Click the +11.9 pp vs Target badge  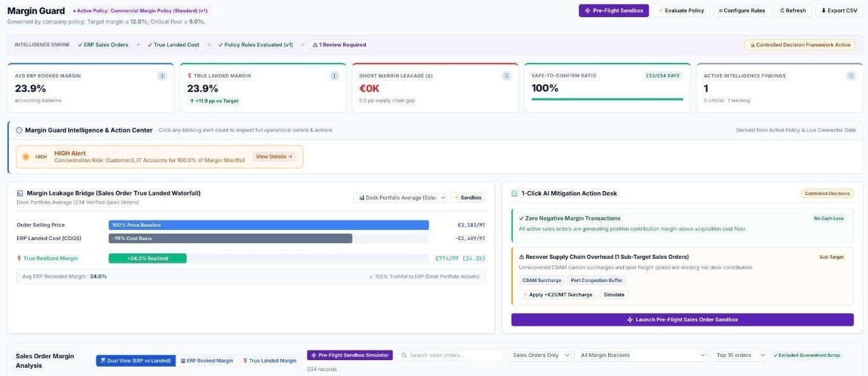point(214,101)
